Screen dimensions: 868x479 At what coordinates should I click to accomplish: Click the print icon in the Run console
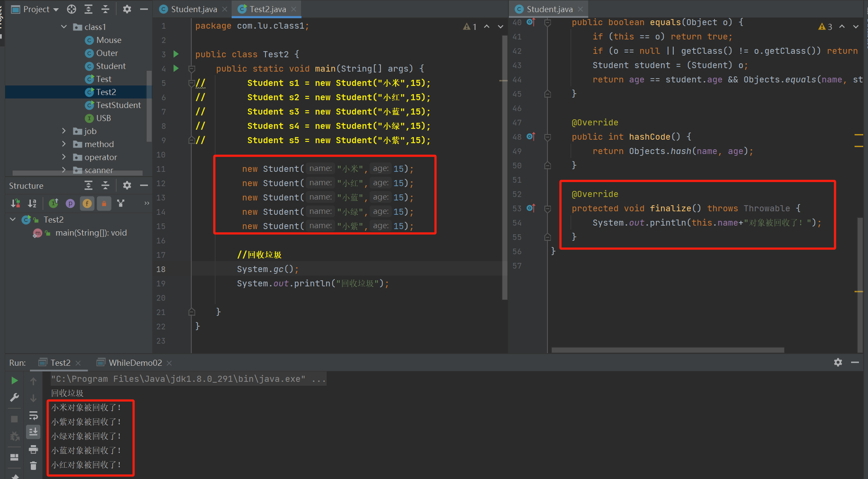tap(33, 449)
